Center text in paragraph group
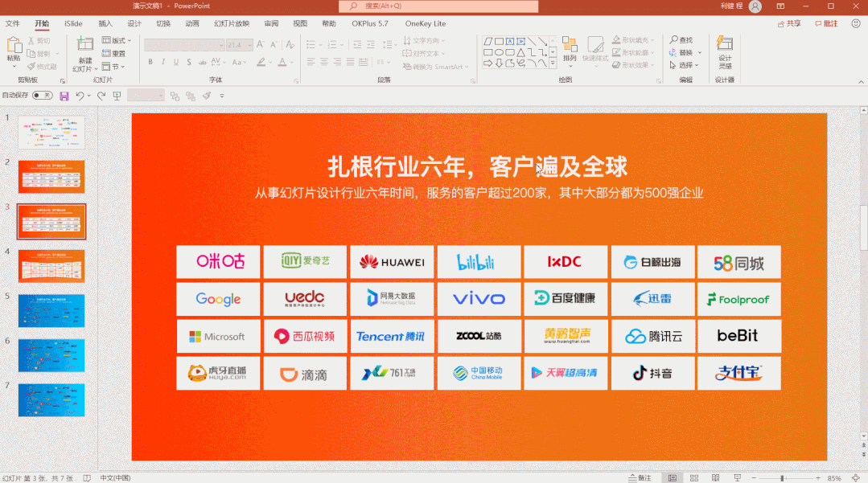The width and height of the screenshot is (868, 483). 324,62
